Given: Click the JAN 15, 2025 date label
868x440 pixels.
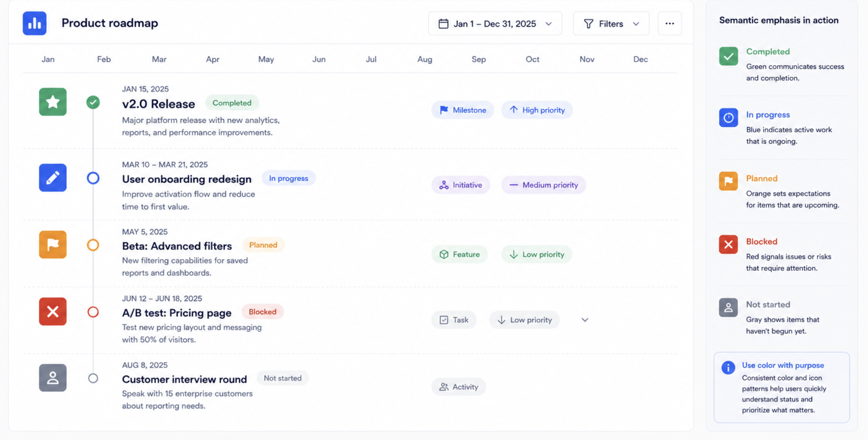Looking at the screenshot, I should tap(145, 89).
